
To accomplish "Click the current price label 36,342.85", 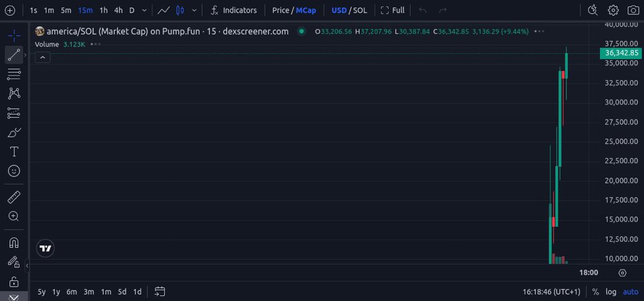I will tap(621, 53).
